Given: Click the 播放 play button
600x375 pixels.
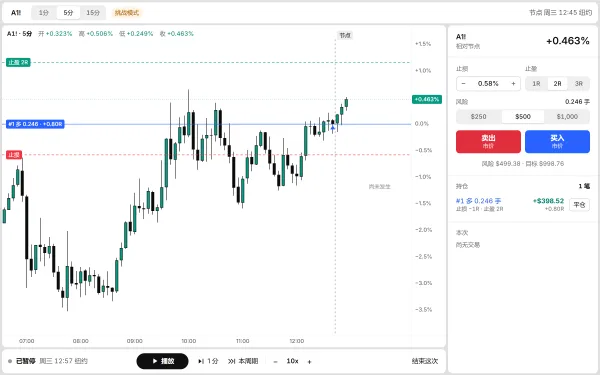Looking at the screenshot, I should (x=162, y=361).
